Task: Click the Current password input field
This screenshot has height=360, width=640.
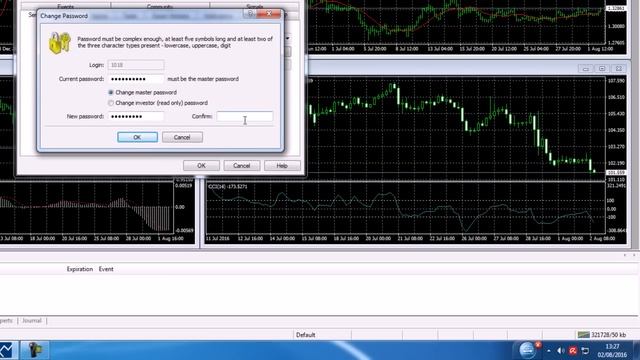Action: [136, 79]
